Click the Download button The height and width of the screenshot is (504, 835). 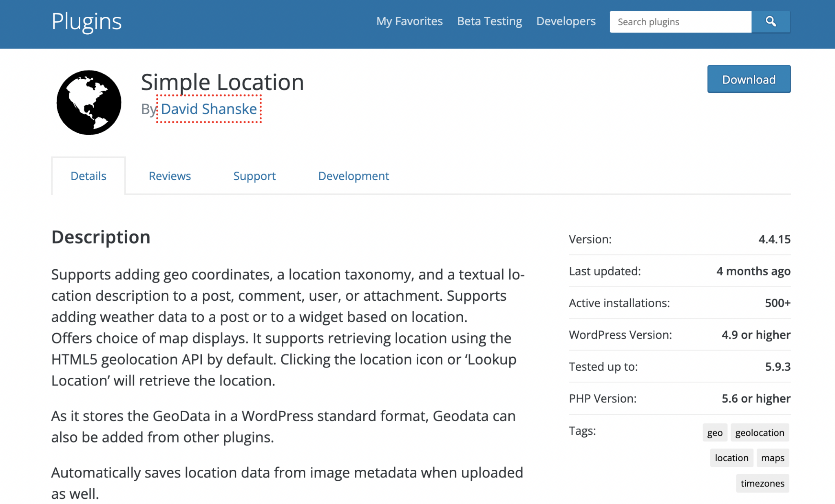(749, 79)
